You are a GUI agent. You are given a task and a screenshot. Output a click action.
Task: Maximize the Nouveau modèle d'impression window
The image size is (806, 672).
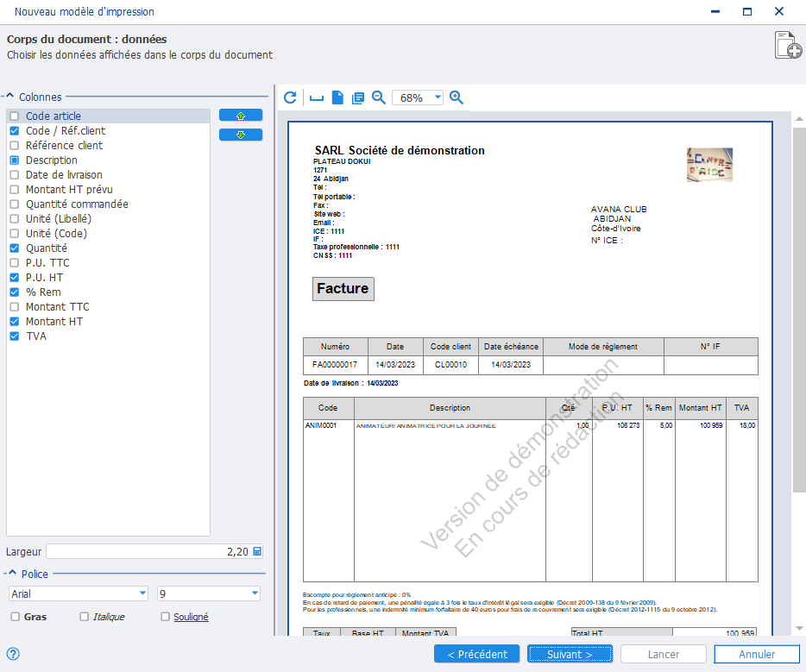tap(747, 11)
